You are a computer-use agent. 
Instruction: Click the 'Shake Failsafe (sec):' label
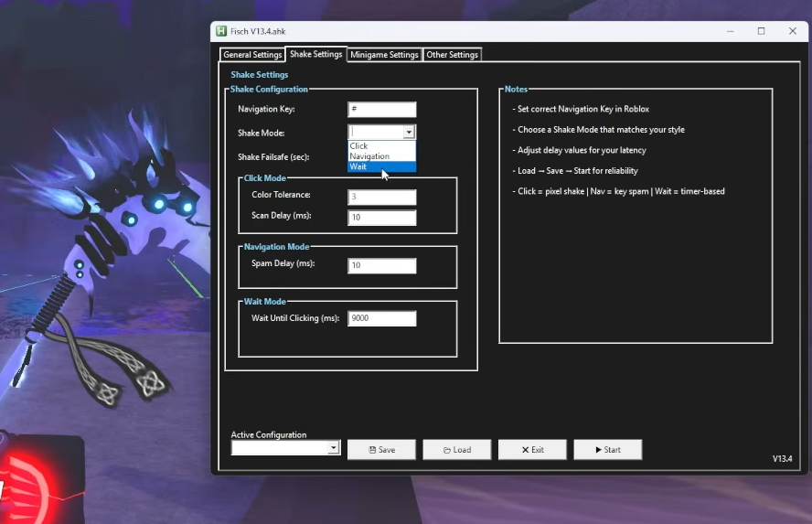point(273,157)
